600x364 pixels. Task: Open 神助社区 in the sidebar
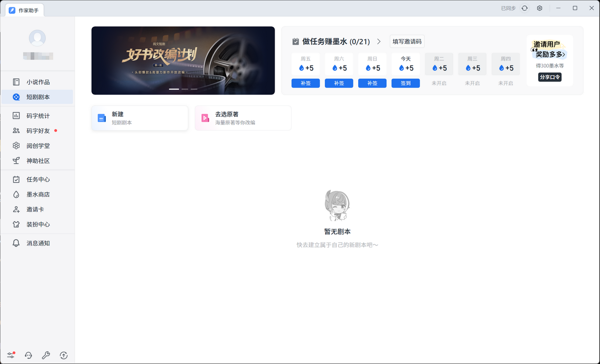(x=37, y=160)
